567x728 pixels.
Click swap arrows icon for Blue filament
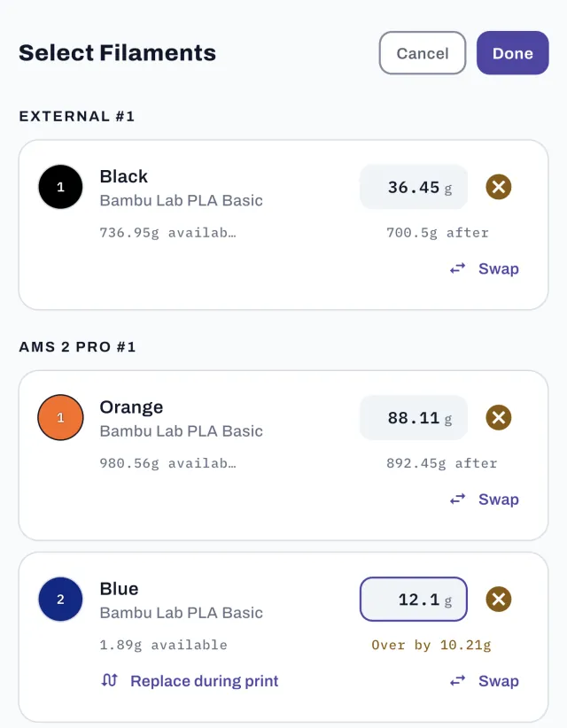(x=457, y=681)
